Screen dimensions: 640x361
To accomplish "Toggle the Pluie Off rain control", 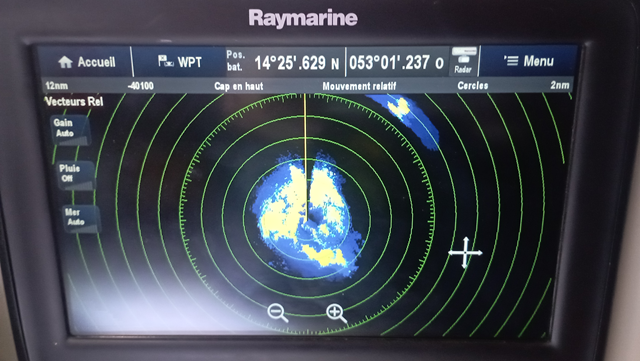I will (x=75, y=175).
